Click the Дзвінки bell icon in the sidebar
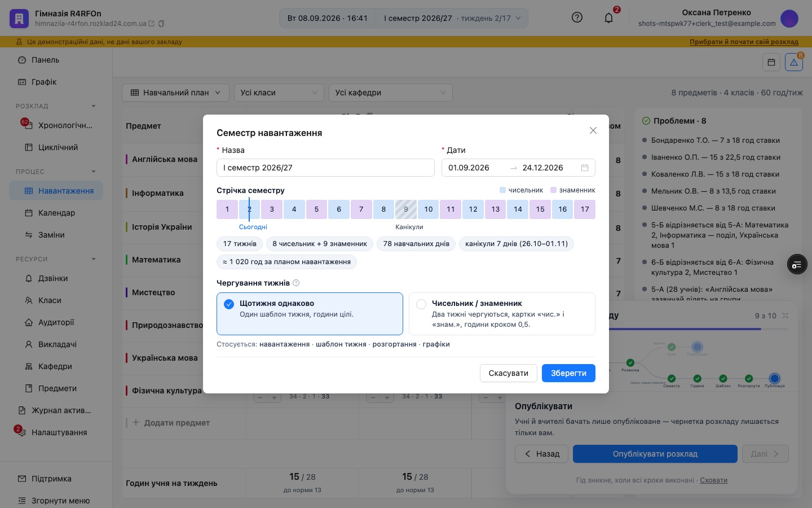 coord(29,278)
